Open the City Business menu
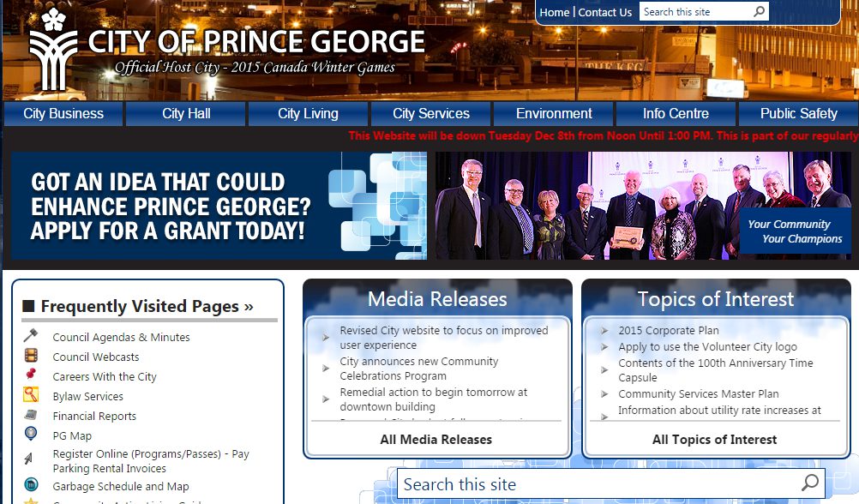 coord(63,114)
